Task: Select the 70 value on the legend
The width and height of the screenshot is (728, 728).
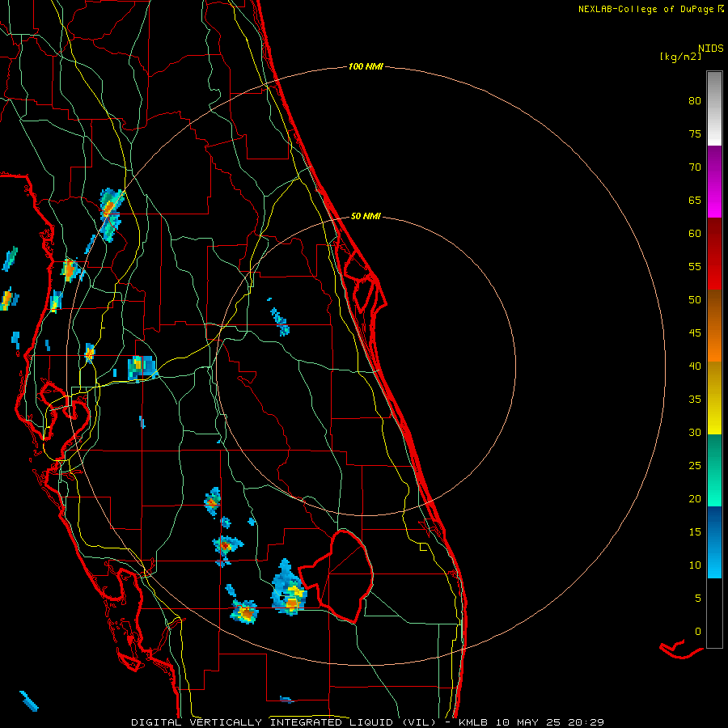Action: tap(695, 167)
